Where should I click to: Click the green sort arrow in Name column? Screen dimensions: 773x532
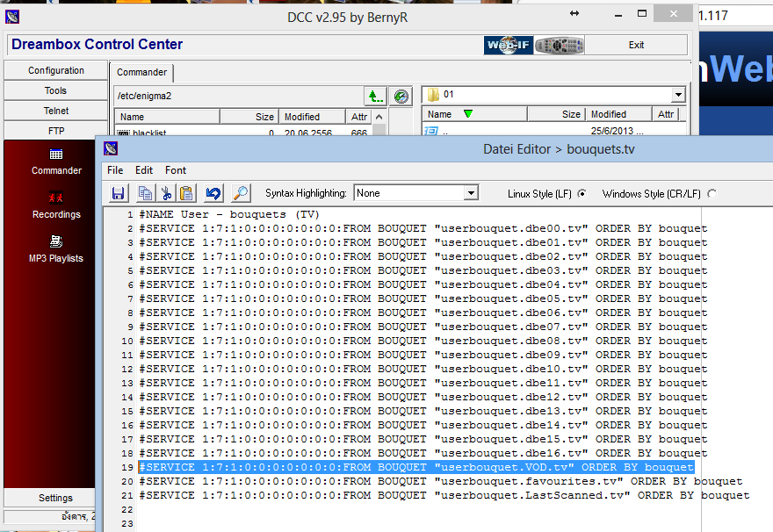coord(468,114)
